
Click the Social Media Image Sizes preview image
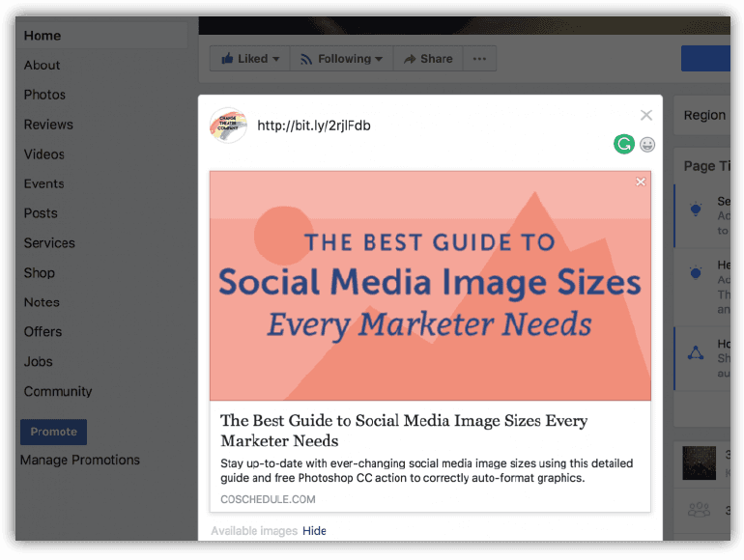tap(430, 286)
